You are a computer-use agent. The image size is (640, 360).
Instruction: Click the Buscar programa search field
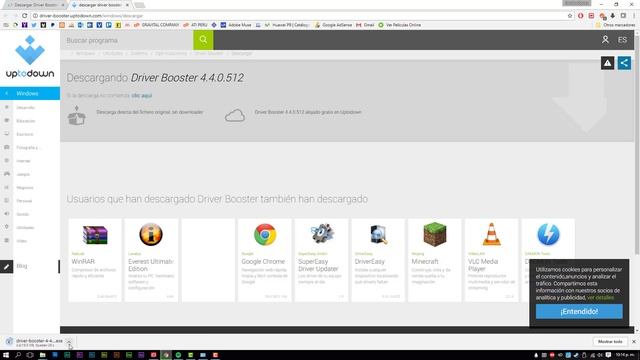coord(127,40)
